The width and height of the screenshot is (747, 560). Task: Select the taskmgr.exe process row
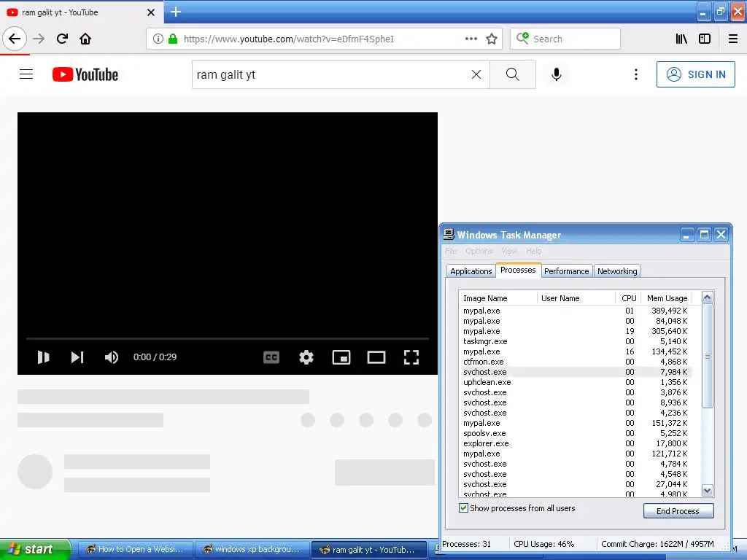click(576, 341)
